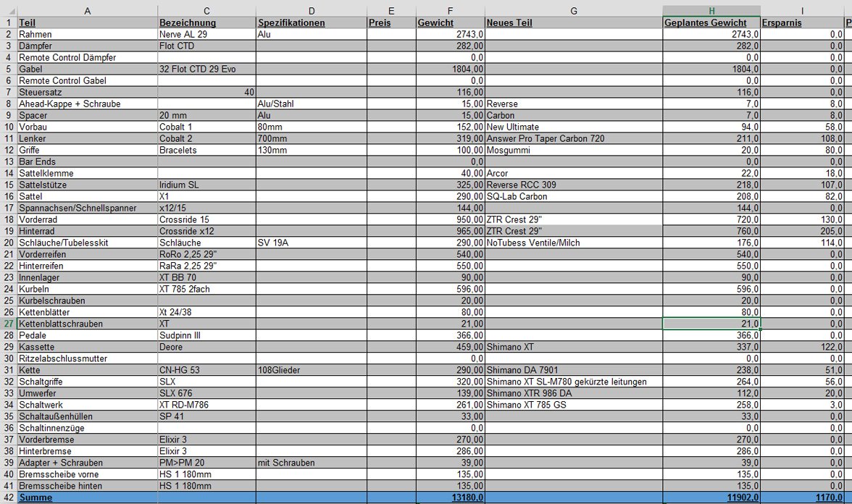Select the "13180,0" total weight cell
The width and height of the screenshot is (852, 504).
(x=450, y=497)
